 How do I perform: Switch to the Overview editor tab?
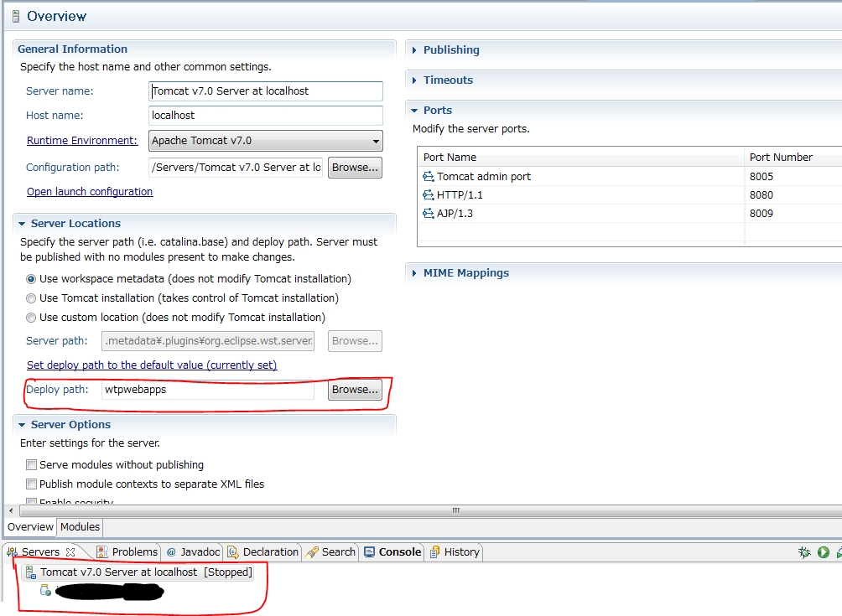[30, 527]
